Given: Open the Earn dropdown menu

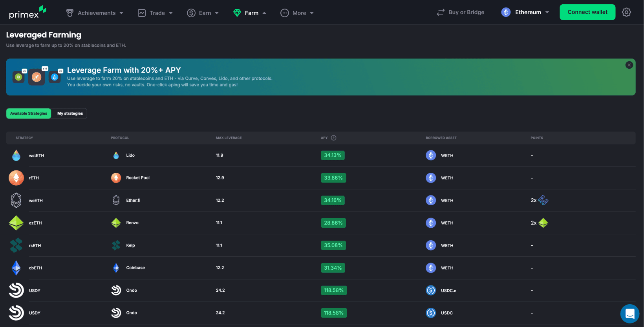Looking at the screenshot, I should [x=203, y=13].
